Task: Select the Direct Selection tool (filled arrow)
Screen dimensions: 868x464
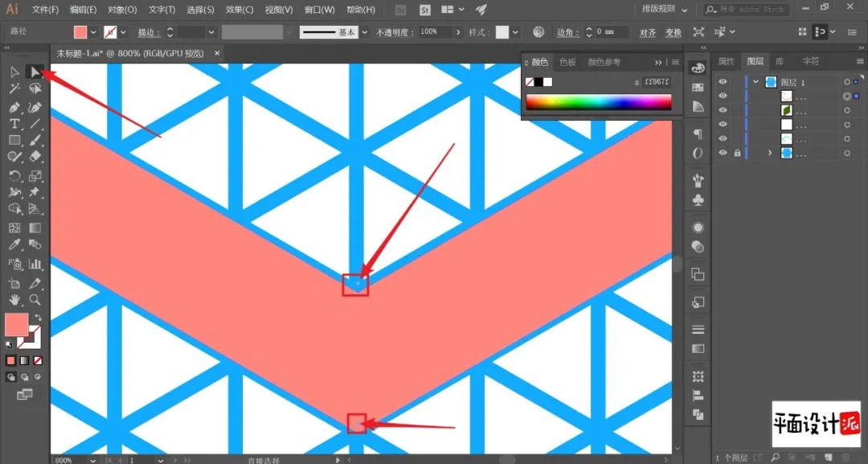Action: tap(35, 72)
